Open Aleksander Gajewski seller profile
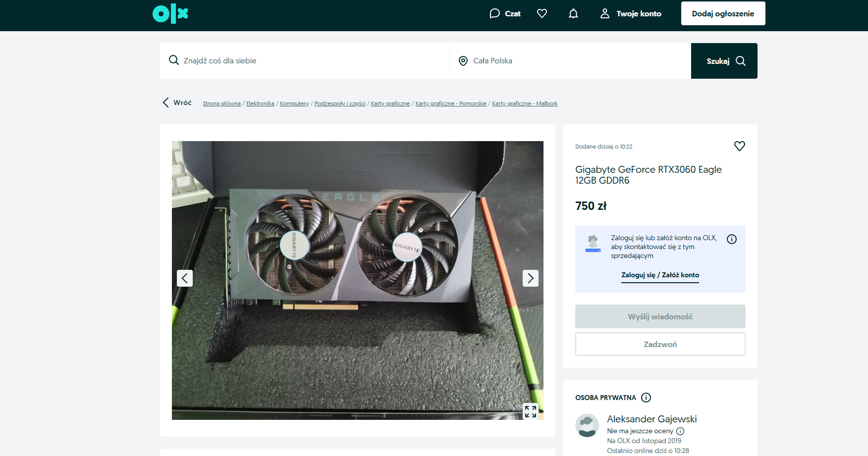Screen dimensions: 868x456 [652, 419]
